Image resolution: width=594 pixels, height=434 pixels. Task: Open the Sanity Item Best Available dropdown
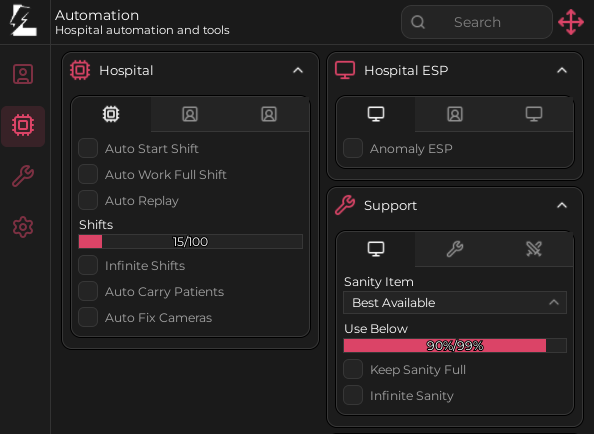pos(455,303)
